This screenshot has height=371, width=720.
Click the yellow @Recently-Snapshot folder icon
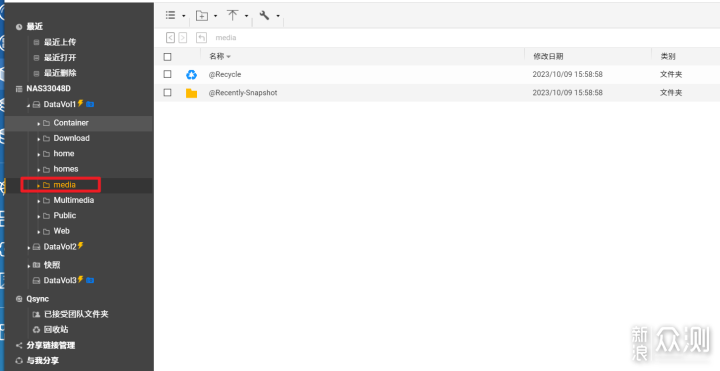coord(191,93)
